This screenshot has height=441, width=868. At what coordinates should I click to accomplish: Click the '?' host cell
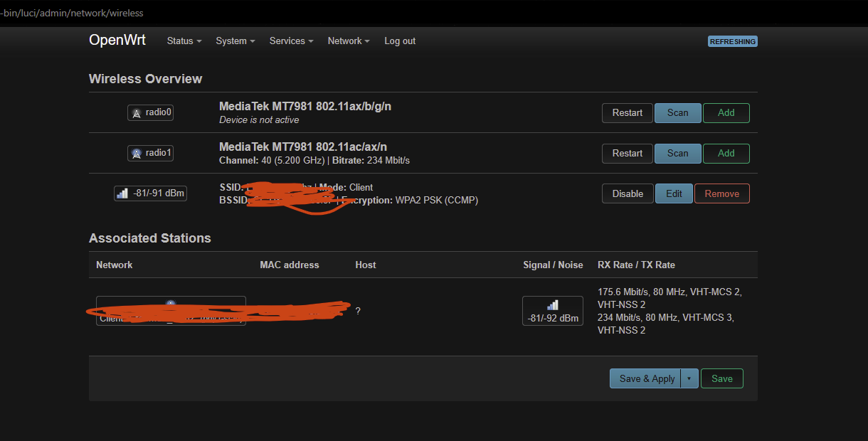point(358,311)
